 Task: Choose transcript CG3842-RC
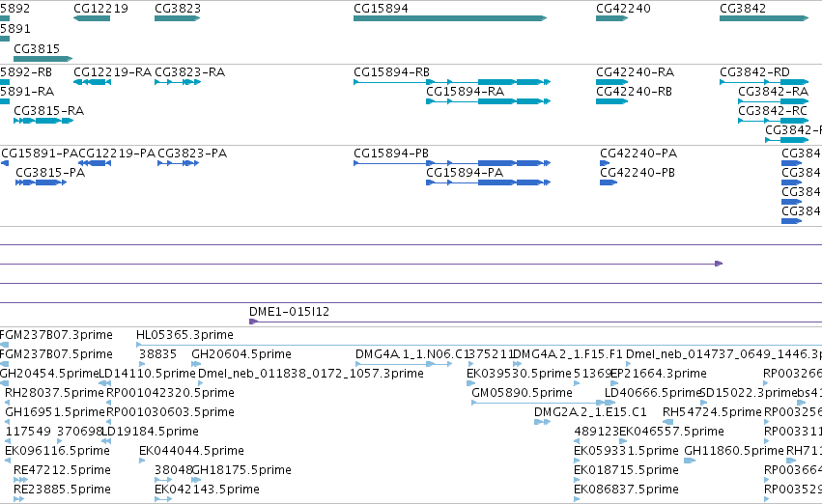pyautogui.click(x=773, y=111)
